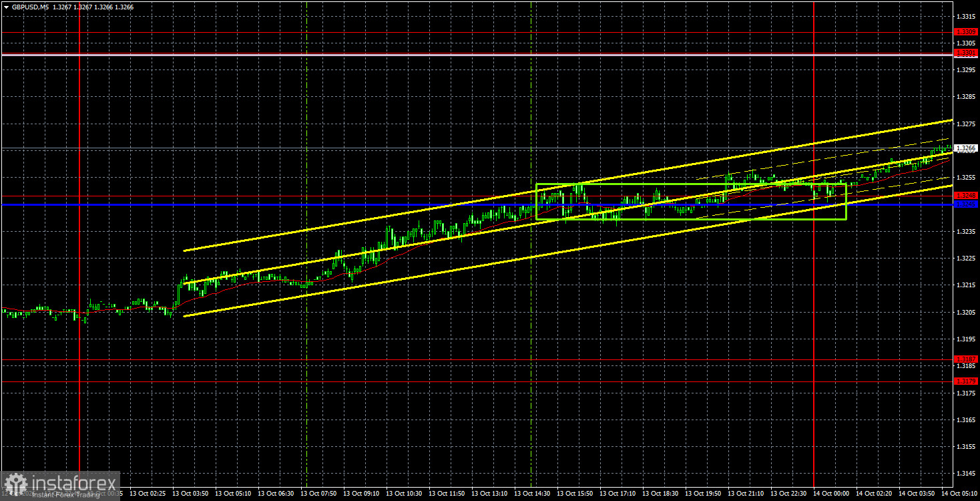Click the 1.3145 price axis value
The image size is (980, 501).
pos(966,473)
